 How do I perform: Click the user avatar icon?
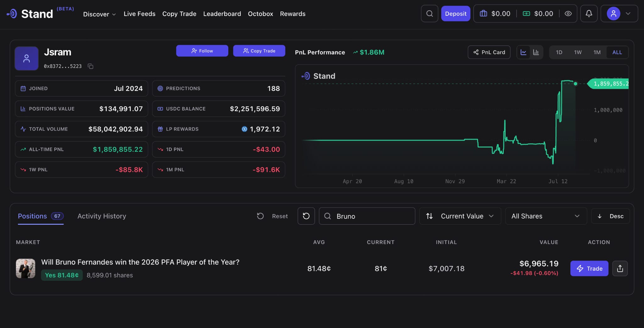(613, 14)
